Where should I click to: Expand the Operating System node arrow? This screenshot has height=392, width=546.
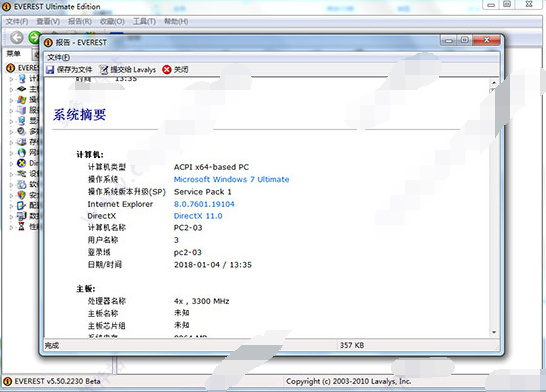[x=11, y=100]
